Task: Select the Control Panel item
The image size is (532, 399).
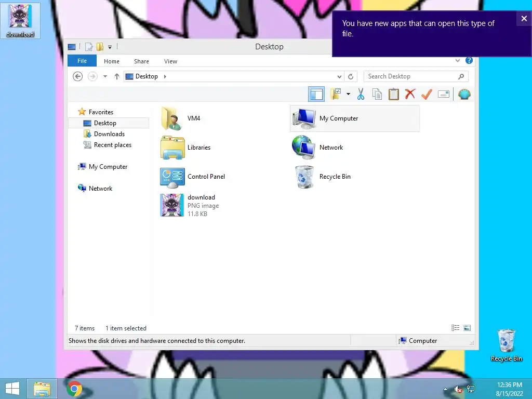Action: (193, 177)
